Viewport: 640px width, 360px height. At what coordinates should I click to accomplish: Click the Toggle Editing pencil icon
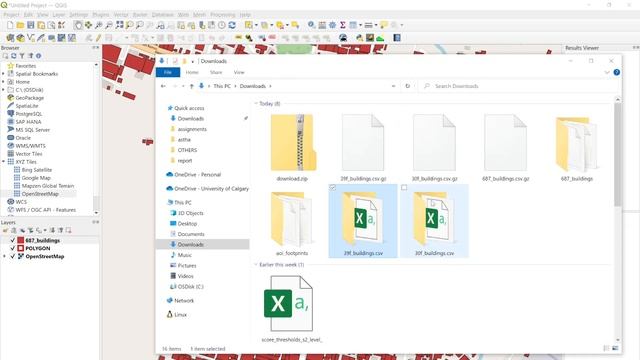[98, 38]
